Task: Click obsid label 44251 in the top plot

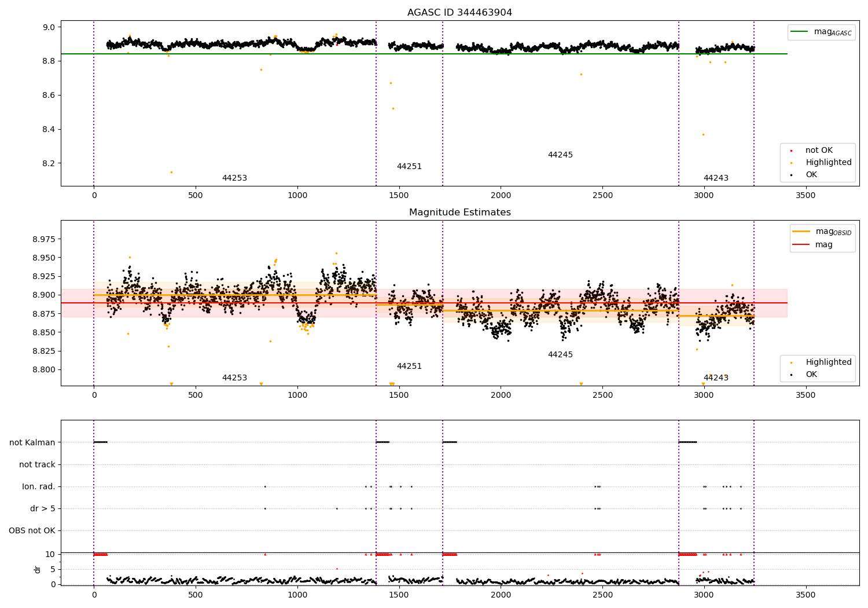Action: coord(409,167)
